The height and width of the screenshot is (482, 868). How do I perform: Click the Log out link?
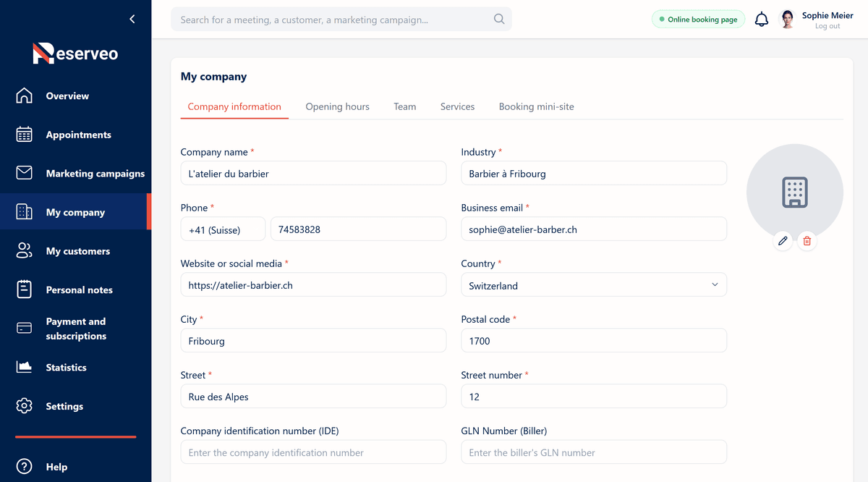click(x=827, y=26)
